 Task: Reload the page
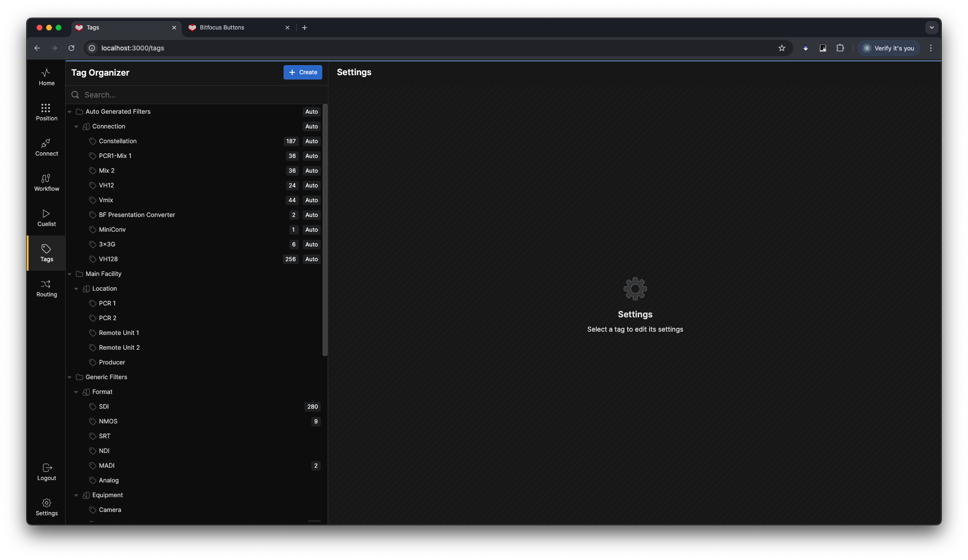[x=71, y=48]
